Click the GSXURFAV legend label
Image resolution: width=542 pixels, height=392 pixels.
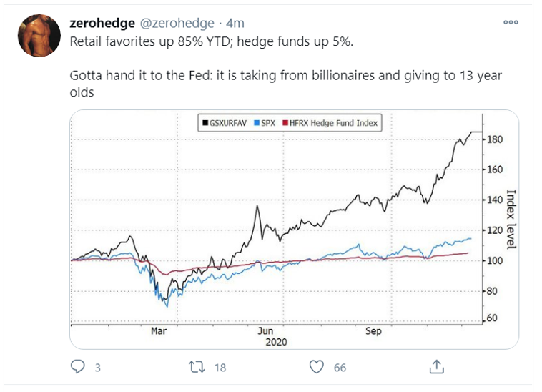(227, 124)
